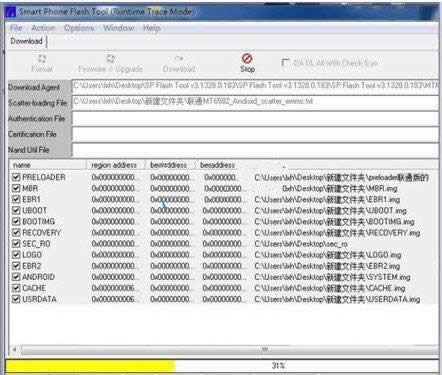Click the empty Nand Util File field

point(255,150)
